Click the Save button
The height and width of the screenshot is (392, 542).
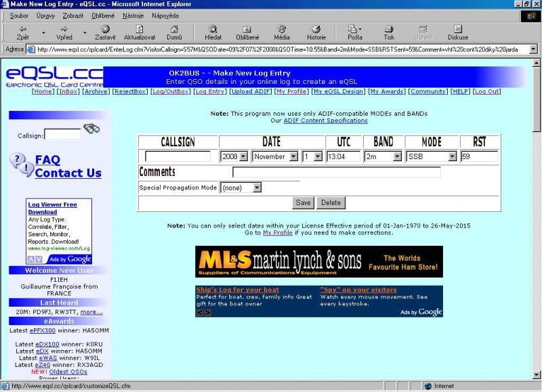303,202
